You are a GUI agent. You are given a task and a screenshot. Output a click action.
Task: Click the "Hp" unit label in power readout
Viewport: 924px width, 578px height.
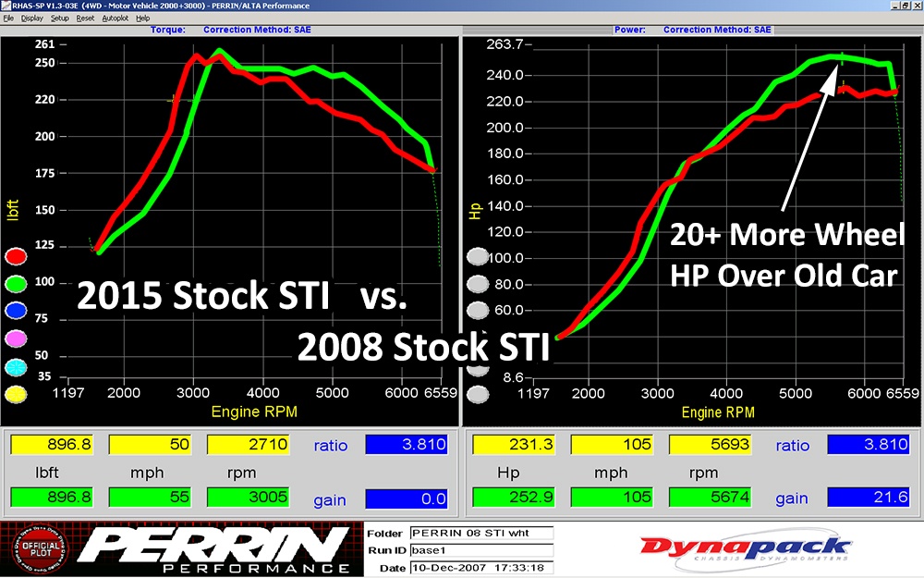pos(508,473)
